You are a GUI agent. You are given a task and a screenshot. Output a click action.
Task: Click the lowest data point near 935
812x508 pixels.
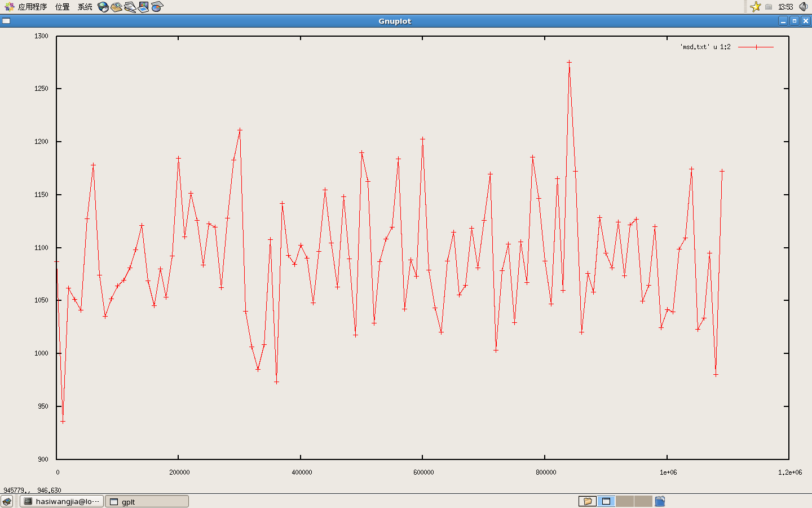pyautogui.click(x=63, y=421)
